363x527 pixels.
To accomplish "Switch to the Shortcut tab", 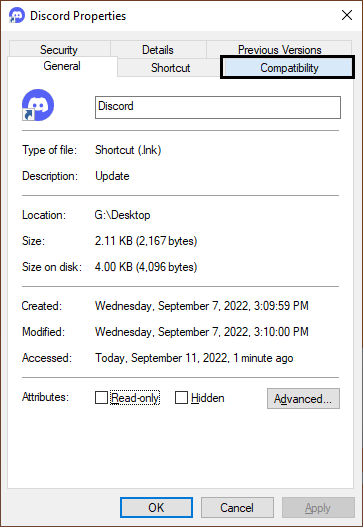I will pyautogui.click(x=170, y=68).
